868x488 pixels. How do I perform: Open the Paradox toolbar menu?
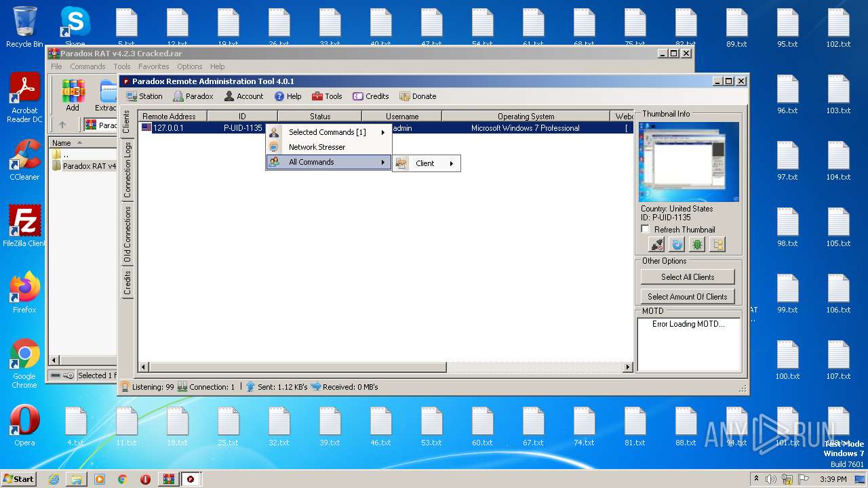(193, 96)
